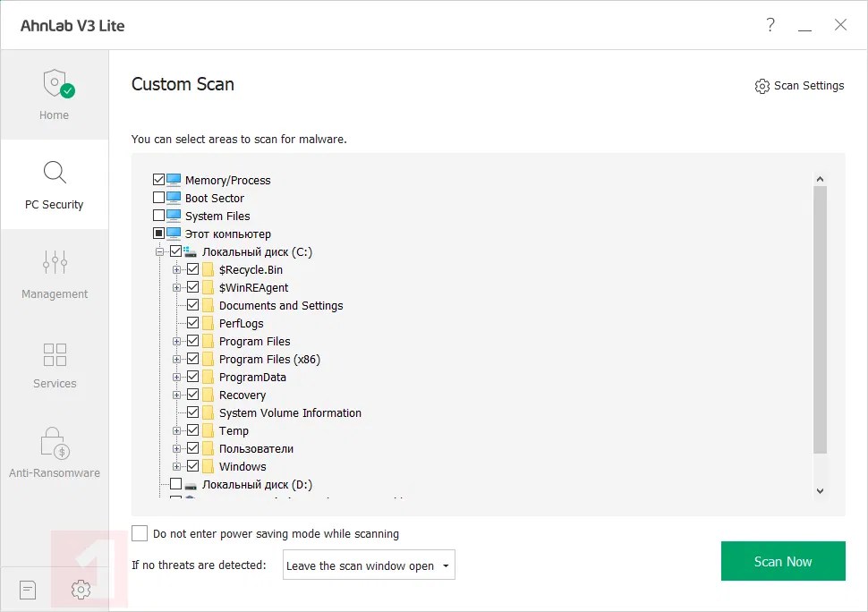Expand the Windows folder tree node
This screenshot has width=868, height=612.
coord(177,466)
